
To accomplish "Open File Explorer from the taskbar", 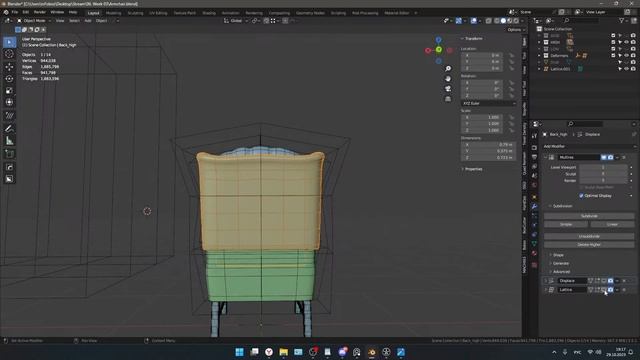I will 283,352.
